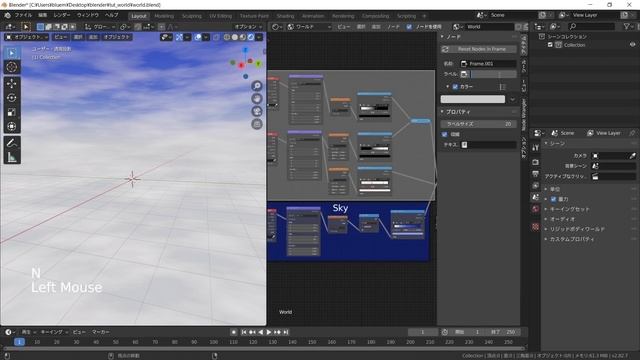The image size is (640, 360).
Task: Toggle the カラー checkbox in node panel
Action: (456, 87)
